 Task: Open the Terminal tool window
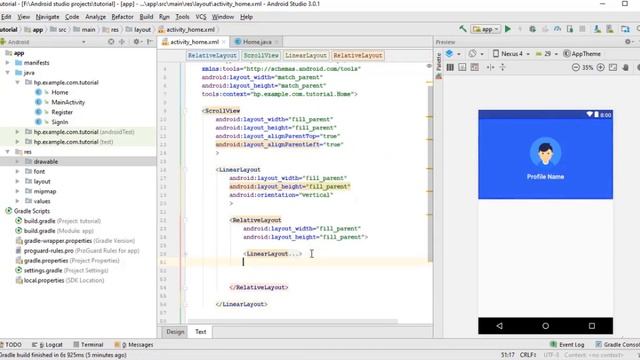point(88,345)
